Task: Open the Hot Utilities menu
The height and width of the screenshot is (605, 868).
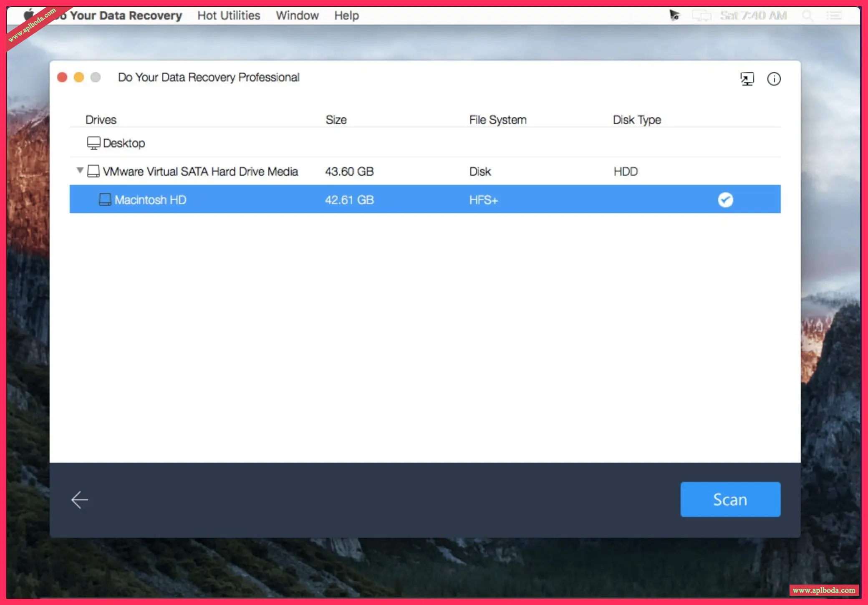Action: pyautogui.click(x=229, y=15)
